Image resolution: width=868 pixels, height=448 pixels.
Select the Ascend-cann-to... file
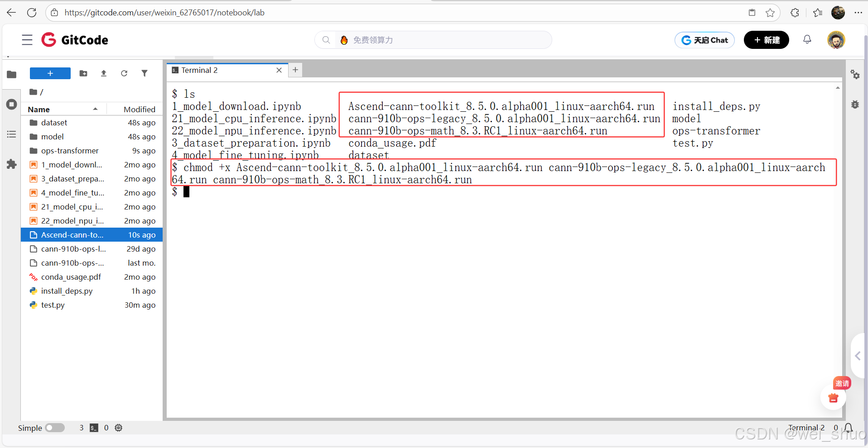(92, 235)
